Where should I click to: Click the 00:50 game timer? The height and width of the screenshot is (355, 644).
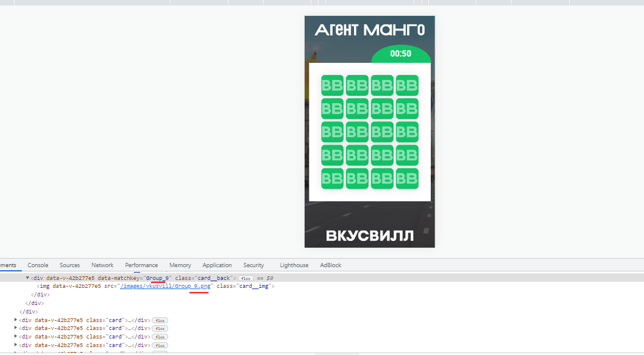coord(400,54)
